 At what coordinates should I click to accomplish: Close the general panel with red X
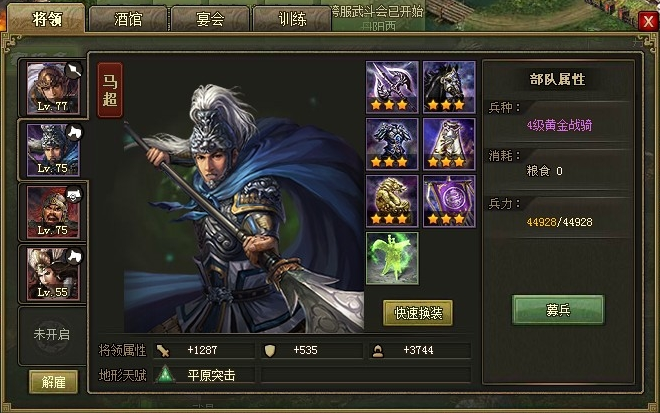[x=648, y=21]
